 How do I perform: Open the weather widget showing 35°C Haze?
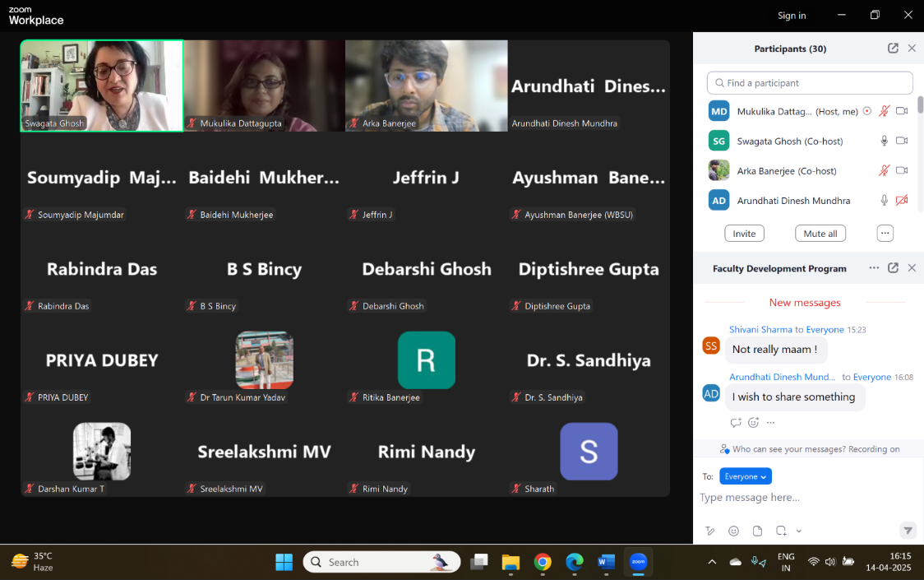tap(34, 562)
